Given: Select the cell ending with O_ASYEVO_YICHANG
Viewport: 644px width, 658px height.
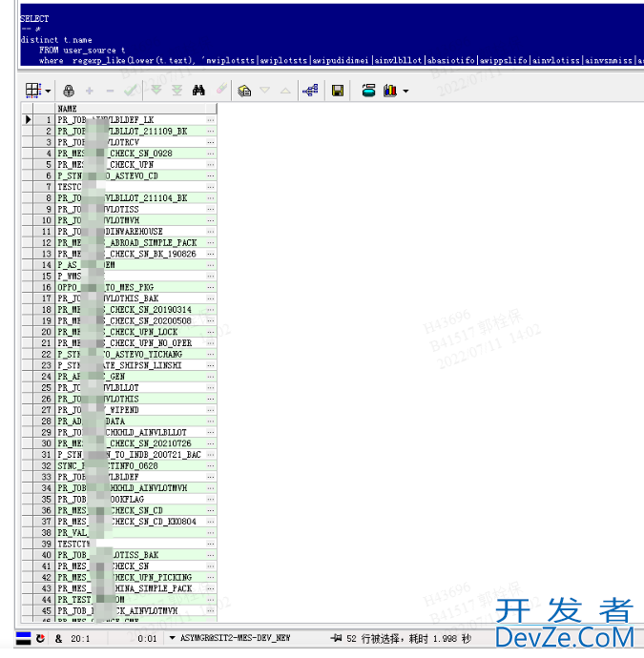Looking at the screenshot, I should [x=131, y=354].
